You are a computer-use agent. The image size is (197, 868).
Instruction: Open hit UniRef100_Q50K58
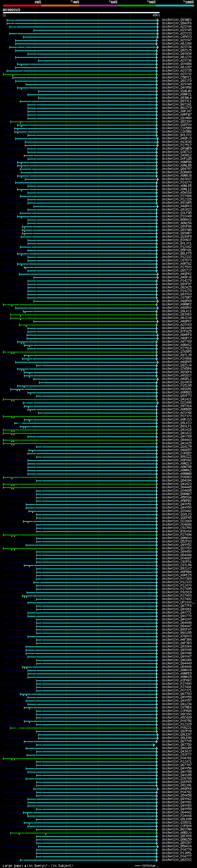[177, 795]
